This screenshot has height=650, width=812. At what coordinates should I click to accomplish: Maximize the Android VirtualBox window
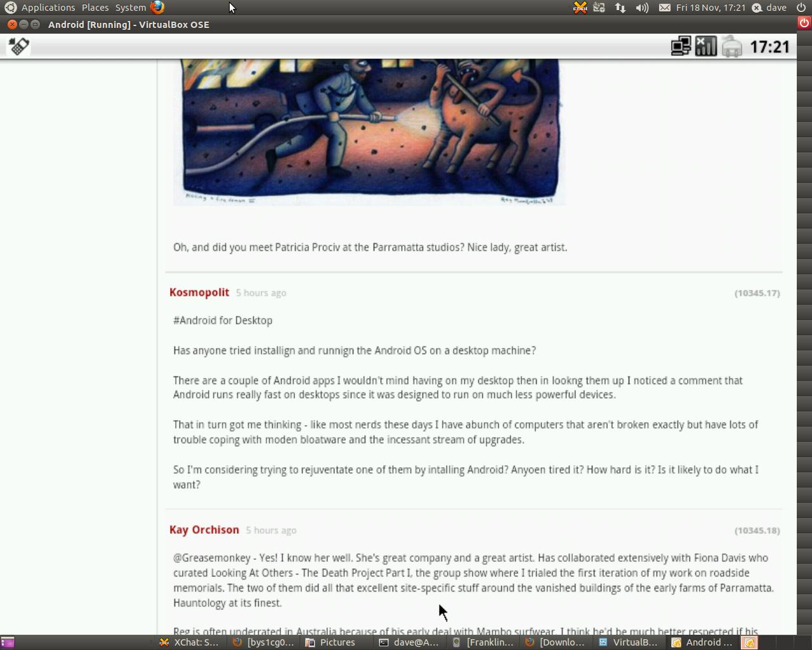click(35, 24)
